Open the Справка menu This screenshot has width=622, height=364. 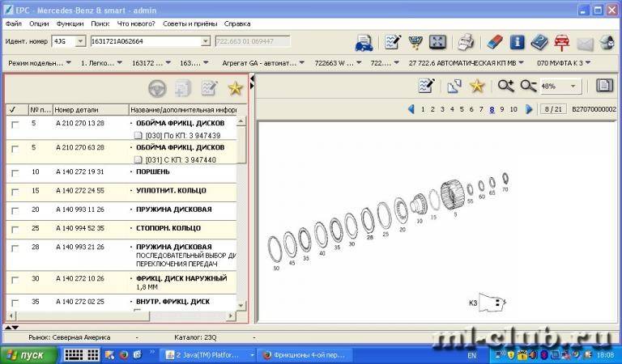tap(237, 23)
